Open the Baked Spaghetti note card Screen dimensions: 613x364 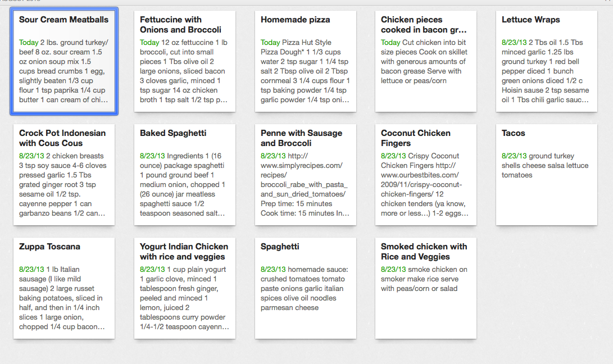[185, 175]
